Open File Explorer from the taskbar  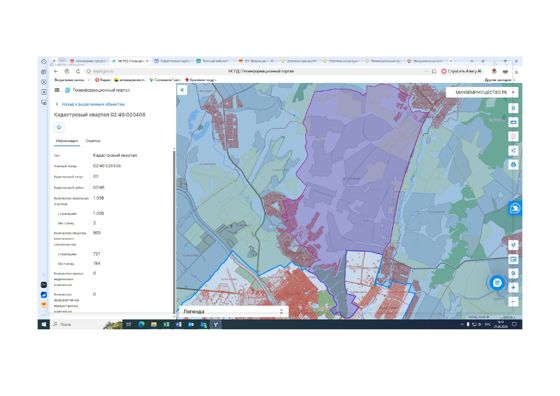154,324
